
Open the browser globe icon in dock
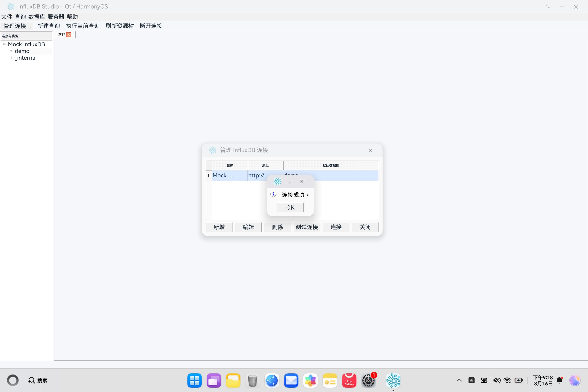(272, 381)
